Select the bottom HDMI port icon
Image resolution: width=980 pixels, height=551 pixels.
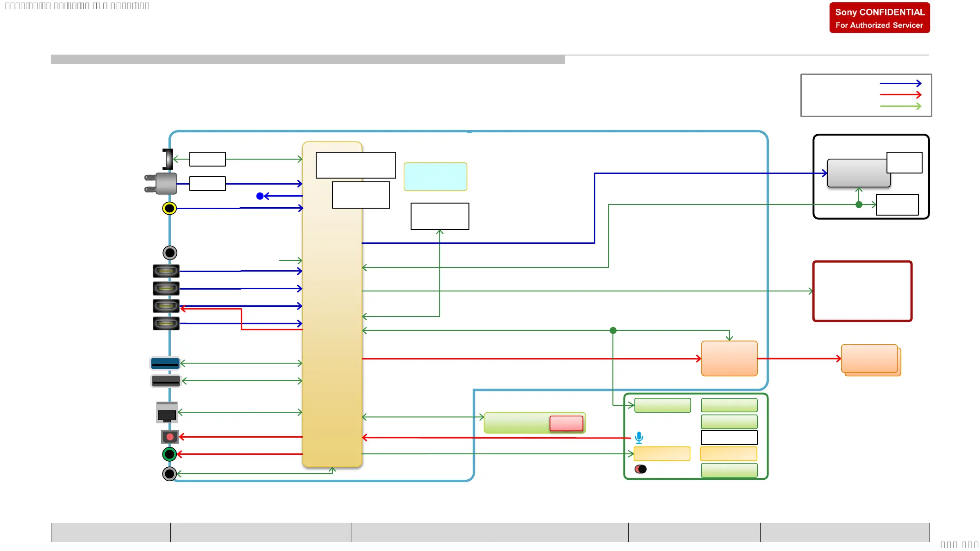pyautogui.click(x=166, y=323)
